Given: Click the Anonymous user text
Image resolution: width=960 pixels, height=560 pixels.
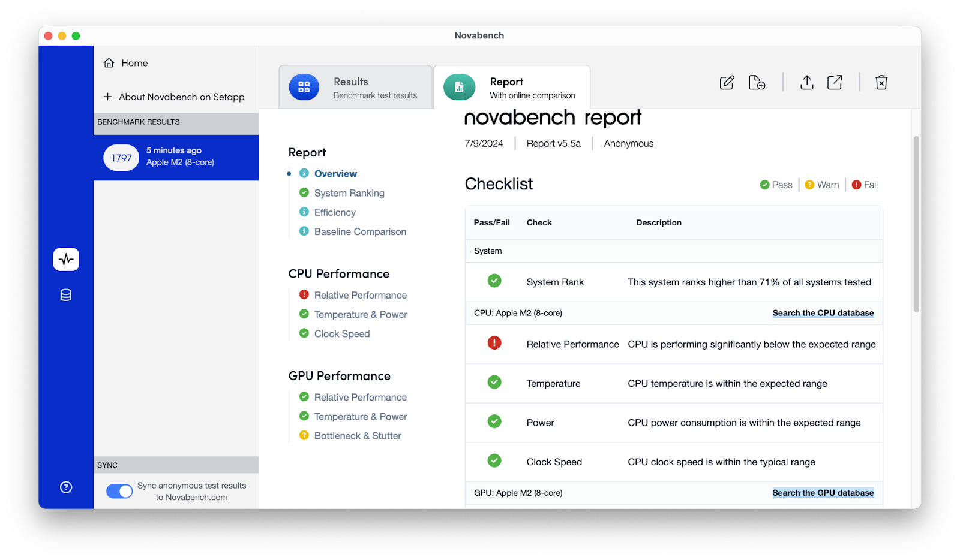Looking at the screenshot, I should 629,144.
